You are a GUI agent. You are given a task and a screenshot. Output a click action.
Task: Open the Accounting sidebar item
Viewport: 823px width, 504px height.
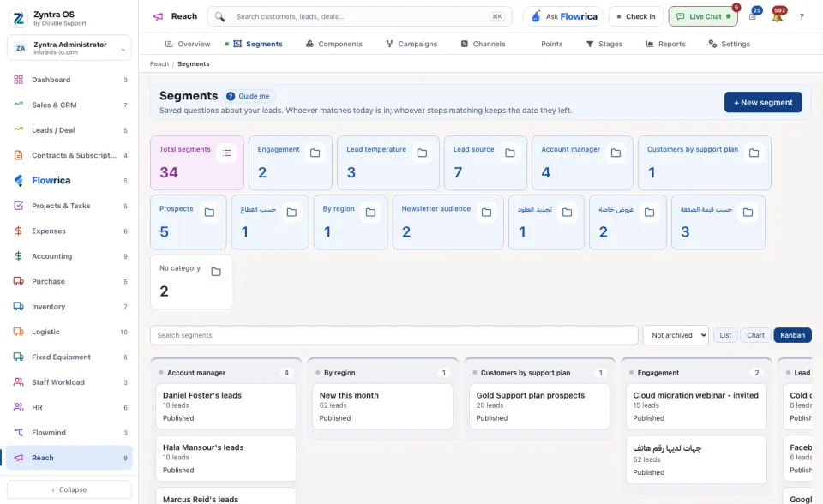(x=69, y=256)
